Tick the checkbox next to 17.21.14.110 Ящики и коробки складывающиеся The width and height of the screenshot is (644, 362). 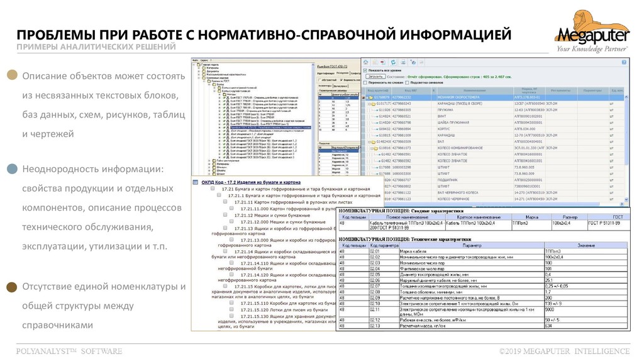[231, 263]
